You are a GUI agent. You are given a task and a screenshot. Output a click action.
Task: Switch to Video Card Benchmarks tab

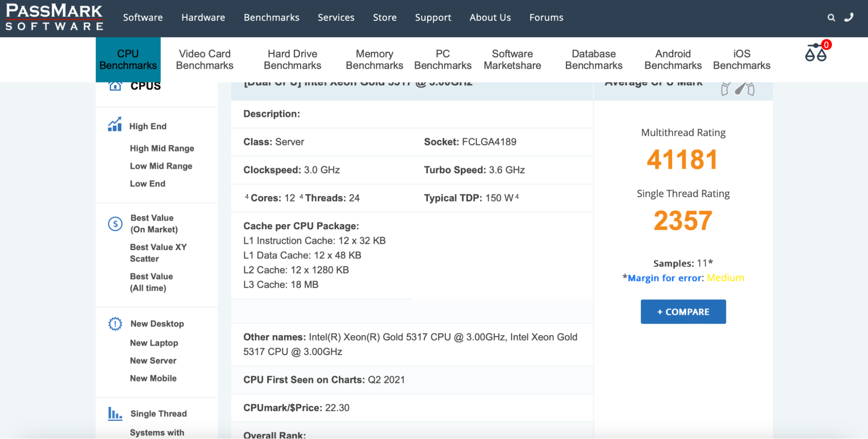point(205,59)
